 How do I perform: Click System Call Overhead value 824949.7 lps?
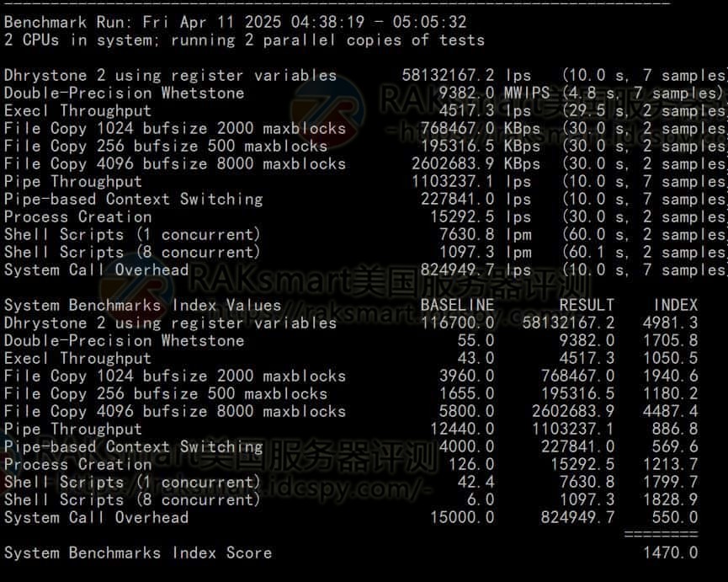coord(476,270)
